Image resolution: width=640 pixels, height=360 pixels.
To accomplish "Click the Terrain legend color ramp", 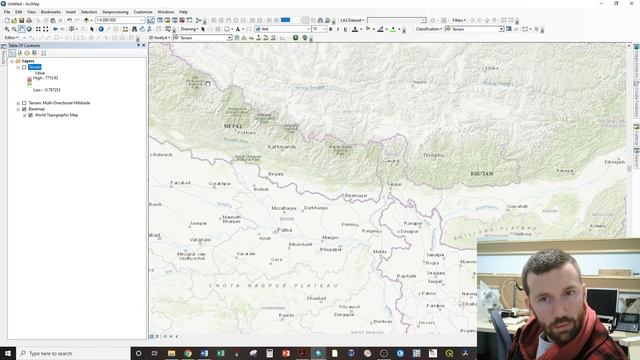I will pyautogui.click(x=29, y=81).
